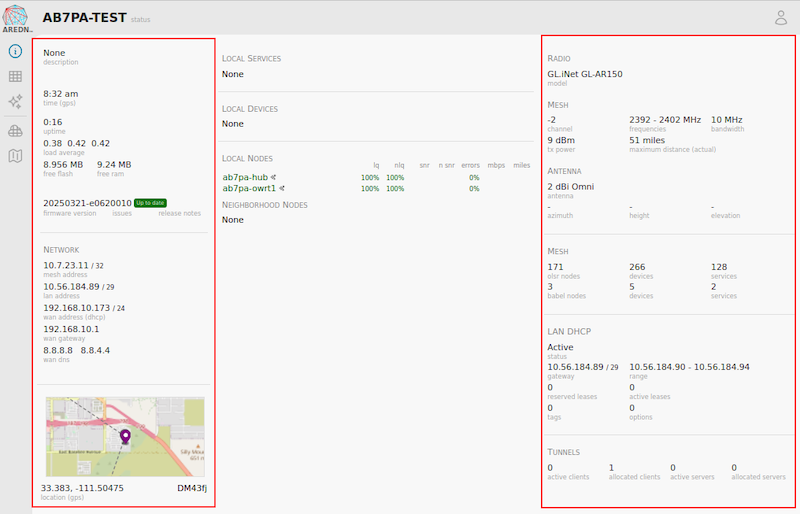Screen dimensions: 800x514
Task: Click the 171 olsr nodes count
Action: click(555, 267)
